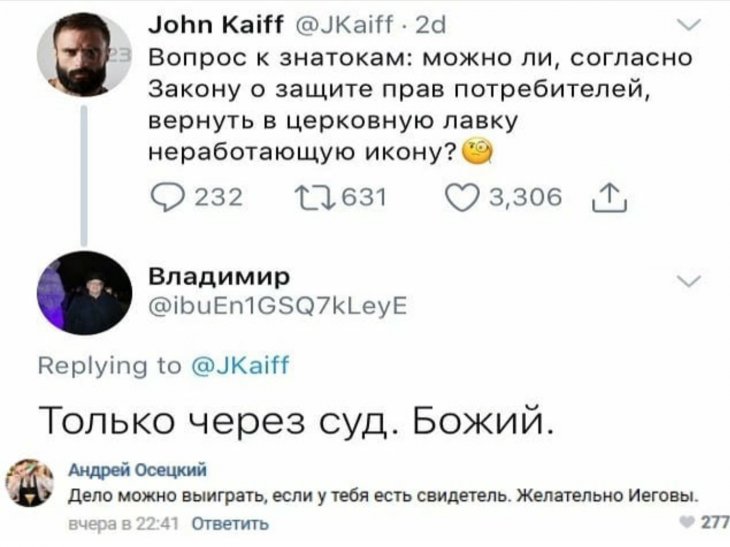The width and height of the screenshot is (730, 547).
Task: Click the Владимир display name
Action: [x=219, y=277]
